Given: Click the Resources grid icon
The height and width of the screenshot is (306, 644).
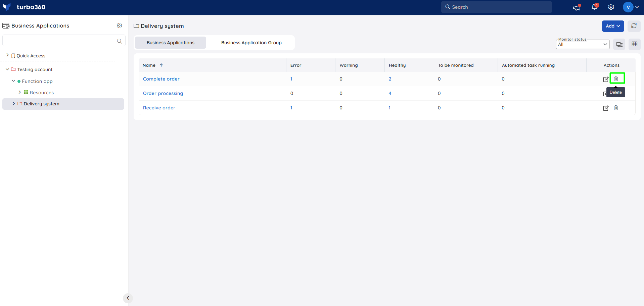Looking at the screenshot, I should (26, 92).
